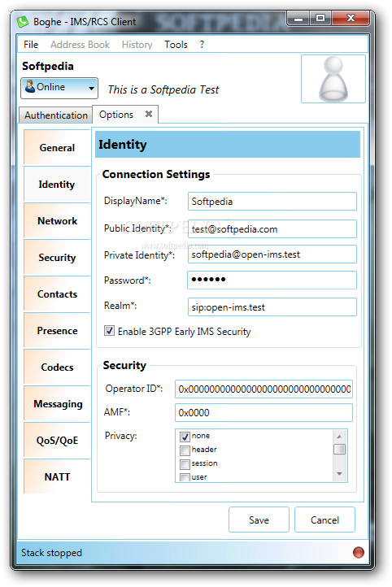Image resolution: width=392 pixels, height=587 pixels.
Task: Maximize the Boghe window
Action: [320, 18]
